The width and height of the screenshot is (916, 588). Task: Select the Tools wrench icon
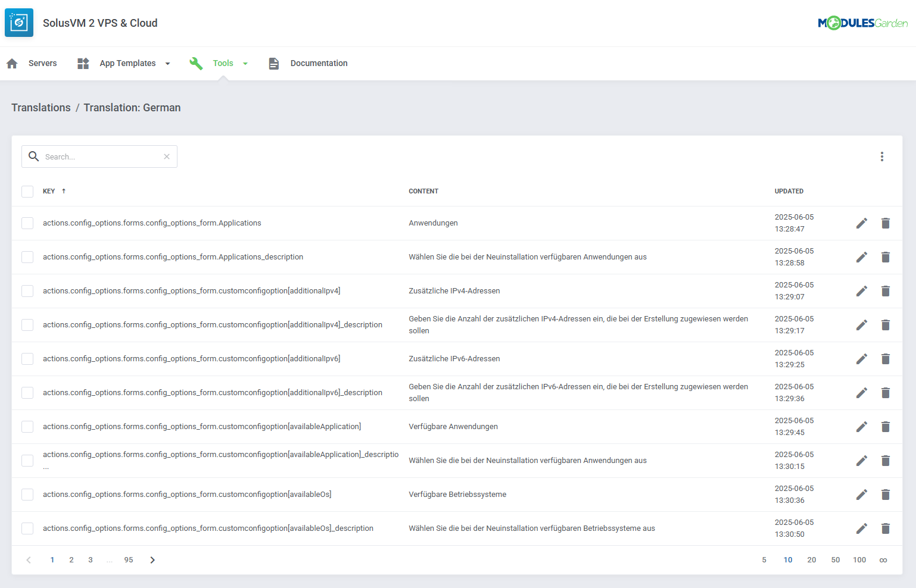(x=196, y=63)
